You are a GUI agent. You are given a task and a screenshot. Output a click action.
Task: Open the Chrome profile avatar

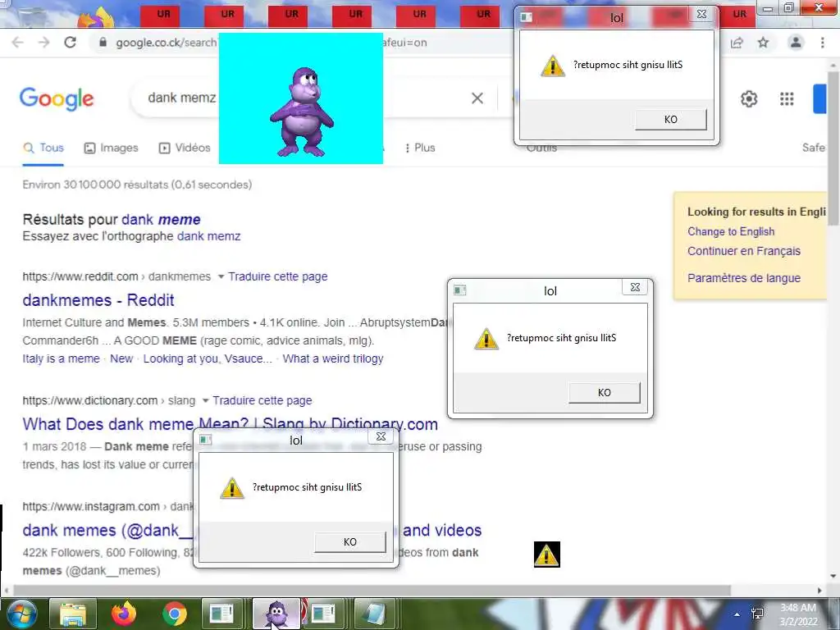(x=796, y=43)
